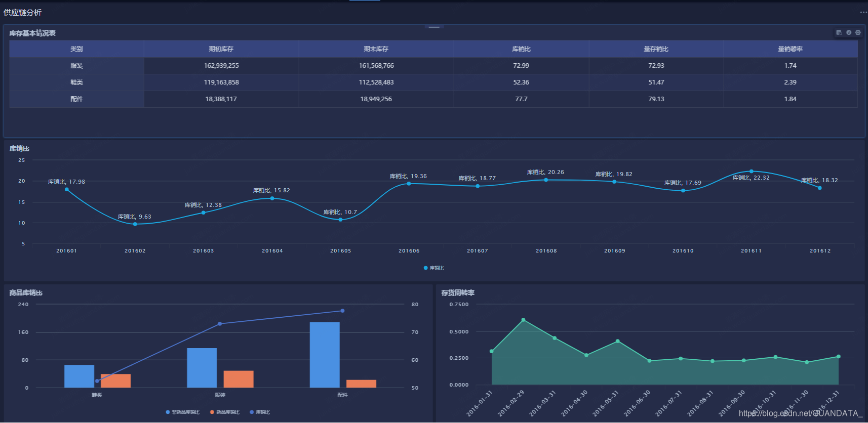Click the 库销比 line point above 服装 bars

coord(220,324)
